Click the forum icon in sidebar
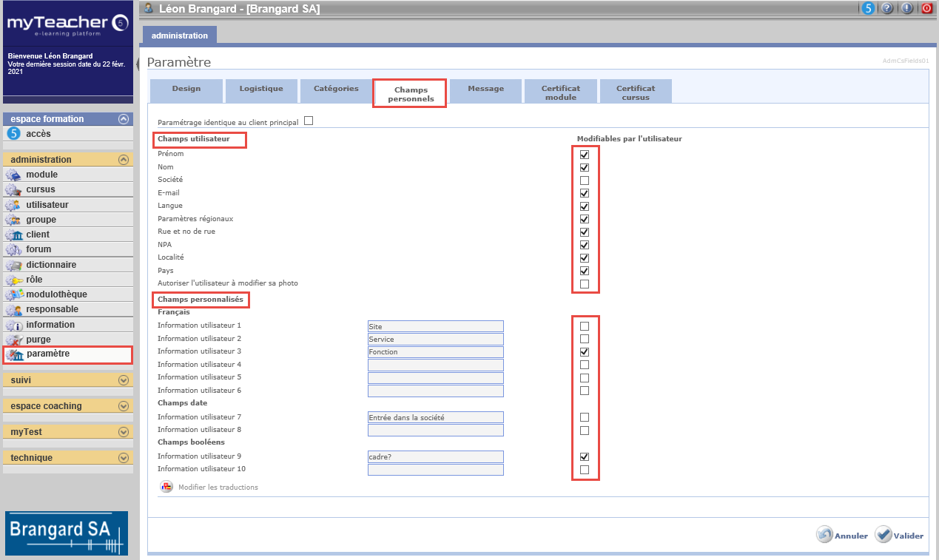939x560 pixels. [13, 249]
